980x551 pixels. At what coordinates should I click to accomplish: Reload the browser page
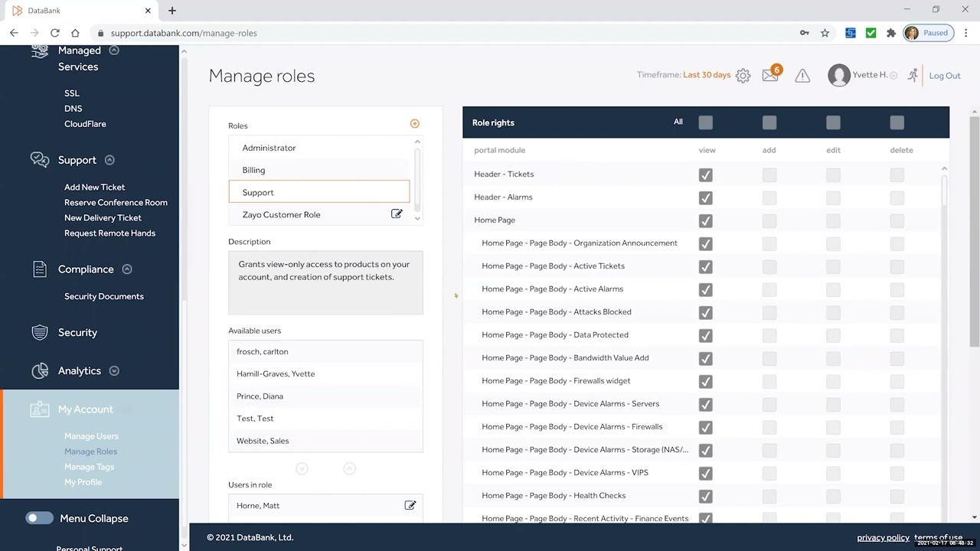click(x=54, y=33)
